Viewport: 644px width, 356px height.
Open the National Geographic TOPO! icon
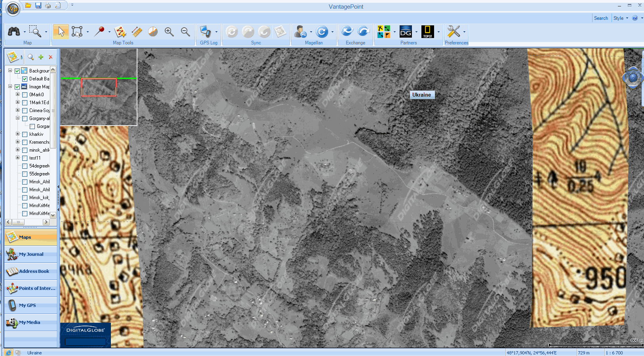coord(427,32)
